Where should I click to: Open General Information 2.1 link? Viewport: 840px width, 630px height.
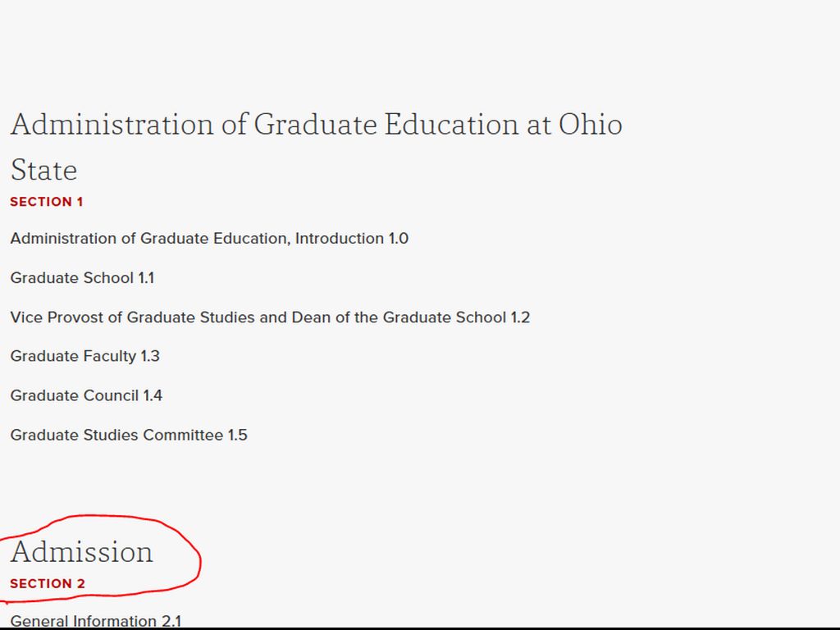tap(96, 620)
